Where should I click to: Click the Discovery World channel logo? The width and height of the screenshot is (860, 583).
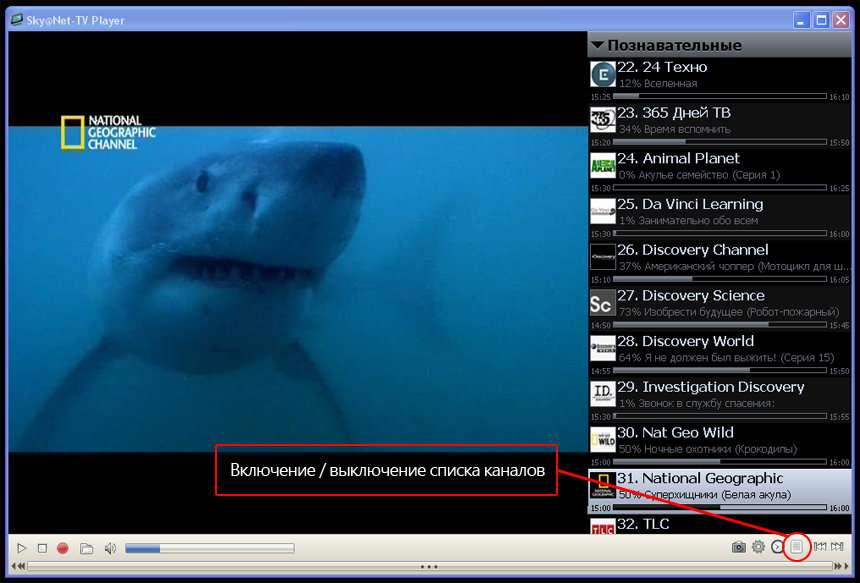(603, 348)
